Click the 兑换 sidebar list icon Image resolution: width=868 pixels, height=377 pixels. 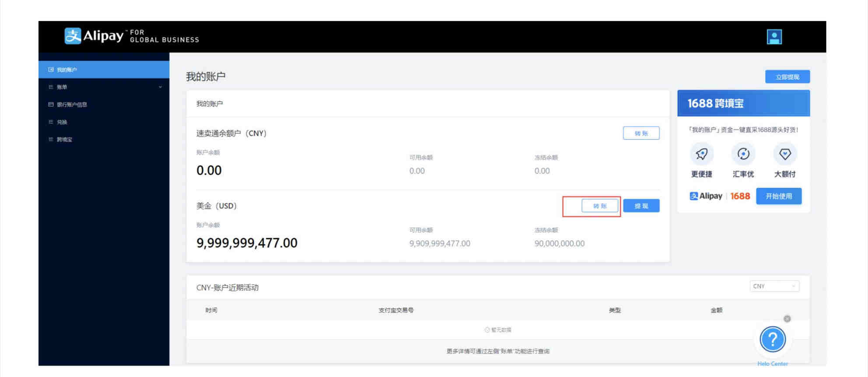click(51, 122)
